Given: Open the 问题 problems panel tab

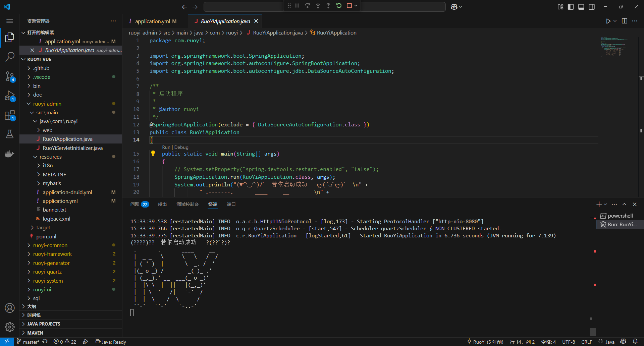Looking at the screenshot, I should point(135,204).
